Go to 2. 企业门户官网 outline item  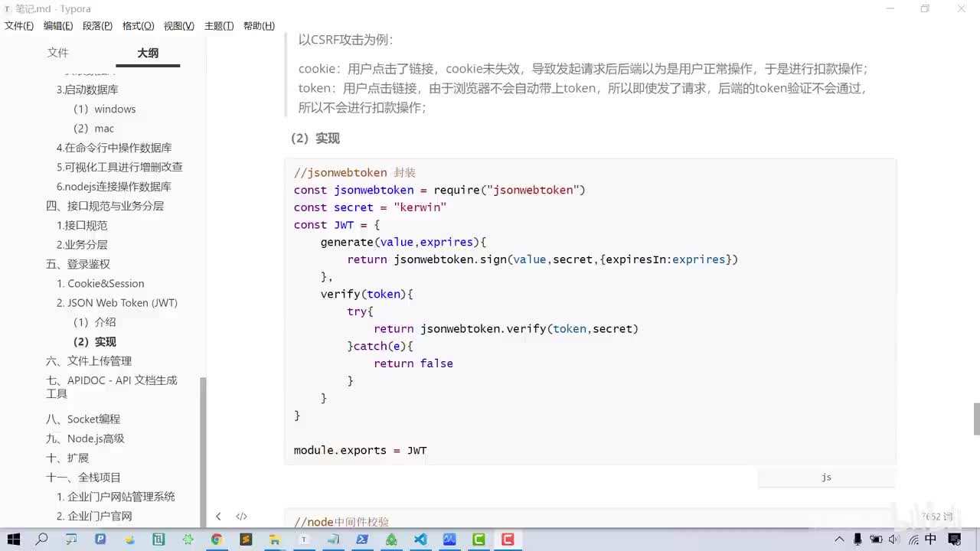pos(94,517)
